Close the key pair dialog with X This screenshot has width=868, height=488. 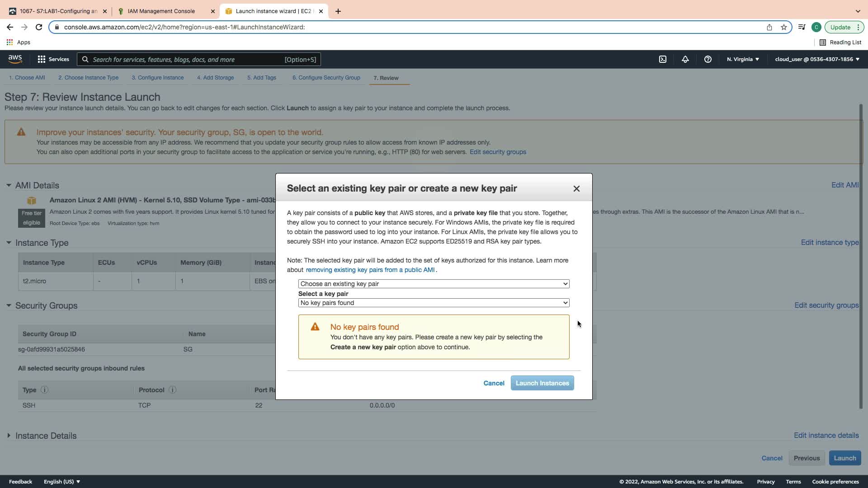[x=576, y=189]
